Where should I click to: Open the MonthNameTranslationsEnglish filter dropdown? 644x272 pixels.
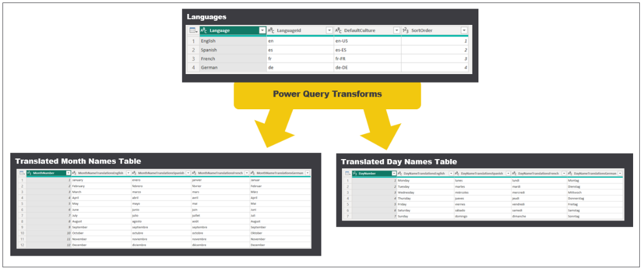click(128, 173)
